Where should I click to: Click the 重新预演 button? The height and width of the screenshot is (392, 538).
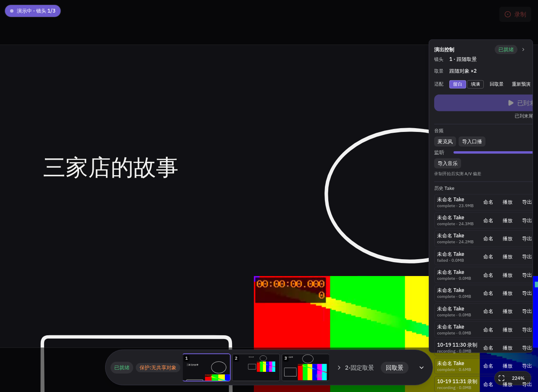tap(521, 84)
